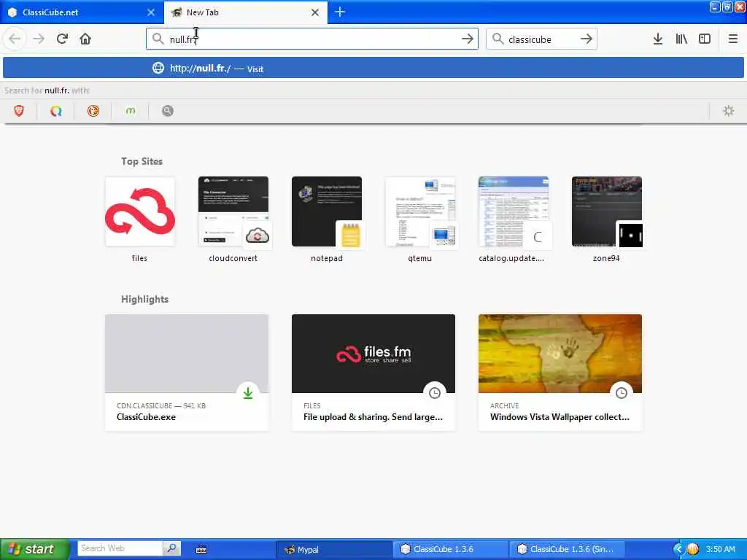
Task: Click the Top Sites heading
Action: pos(142,161)
